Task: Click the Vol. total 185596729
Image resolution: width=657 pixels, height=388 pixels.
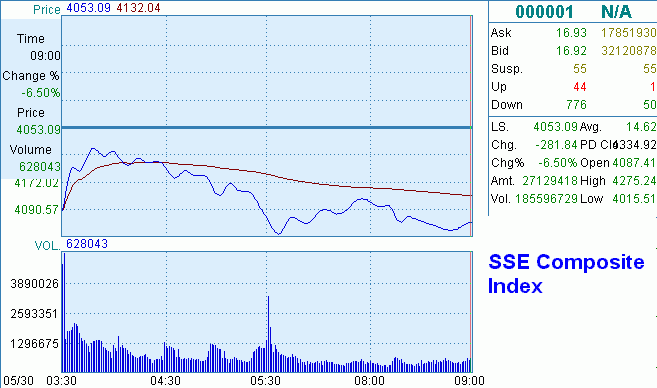Action: tap(546, 199)
